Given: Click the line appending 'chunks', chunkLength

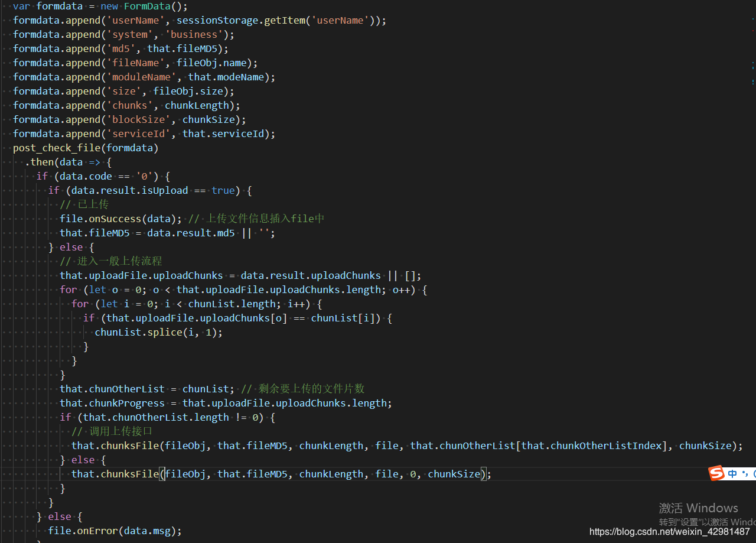Looking at the screenshot, I should [126, 106].
